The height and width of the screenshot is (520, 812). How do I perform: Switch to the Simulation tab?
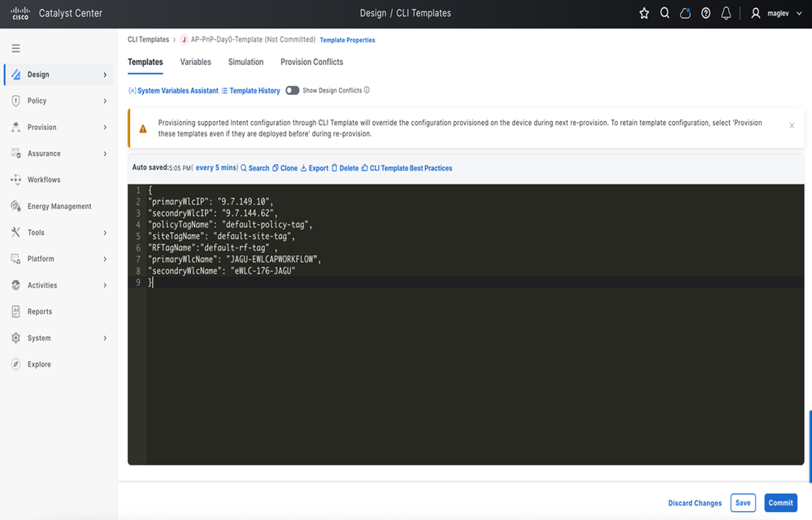tap(245, 62)
